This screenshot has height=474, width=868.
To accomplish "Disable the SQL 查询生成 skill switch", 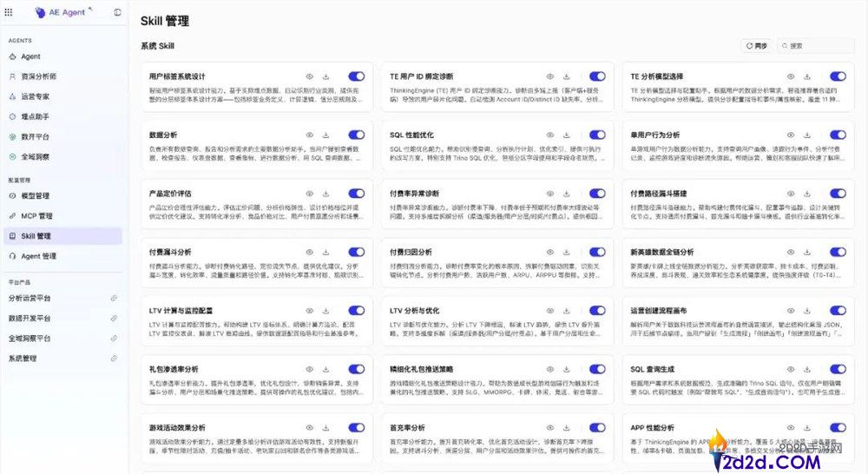I will [x=838, y=369].
